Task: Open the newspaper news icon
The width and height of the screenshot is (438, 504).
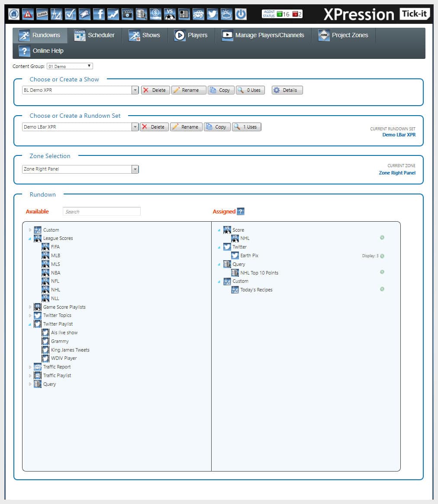Action: (x=184, y=14)
